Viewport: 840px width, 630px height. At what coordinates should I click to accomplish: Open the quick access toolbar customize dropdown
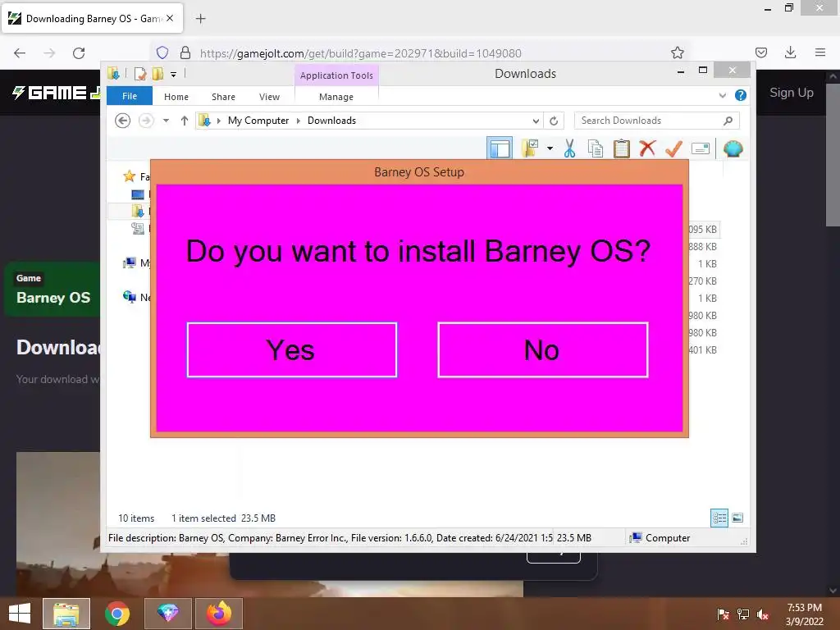coord(173,74)
